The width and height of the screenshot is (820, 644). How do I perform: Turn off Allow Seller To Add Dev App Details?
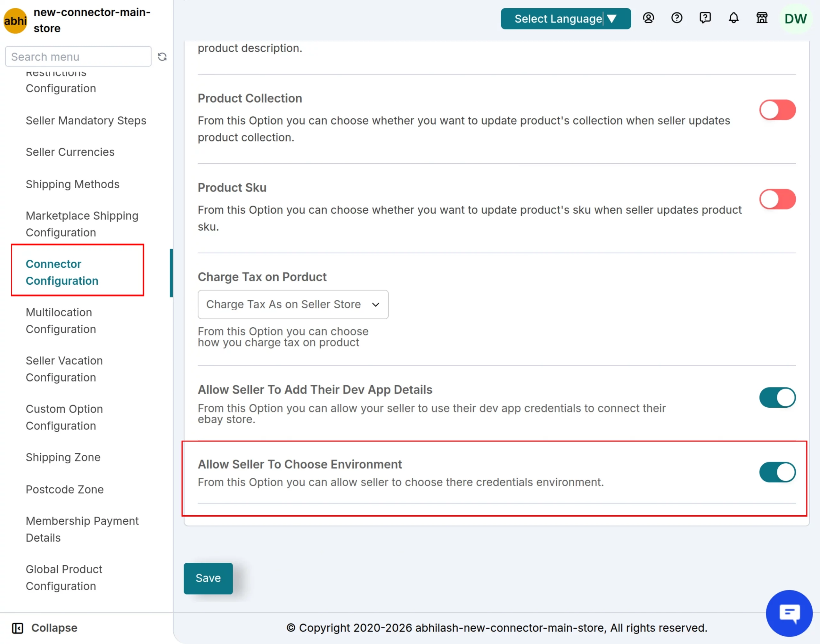[777, 397]
